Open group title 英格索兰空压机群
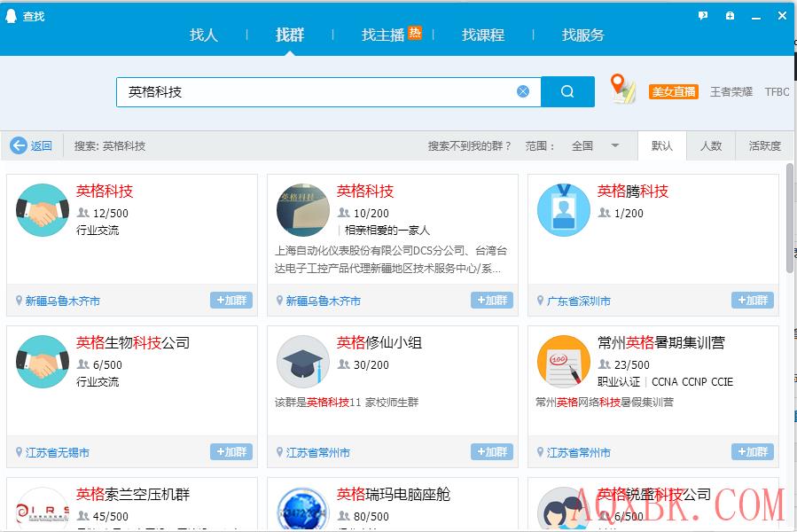The image size is (797, 532). [133, 495]
